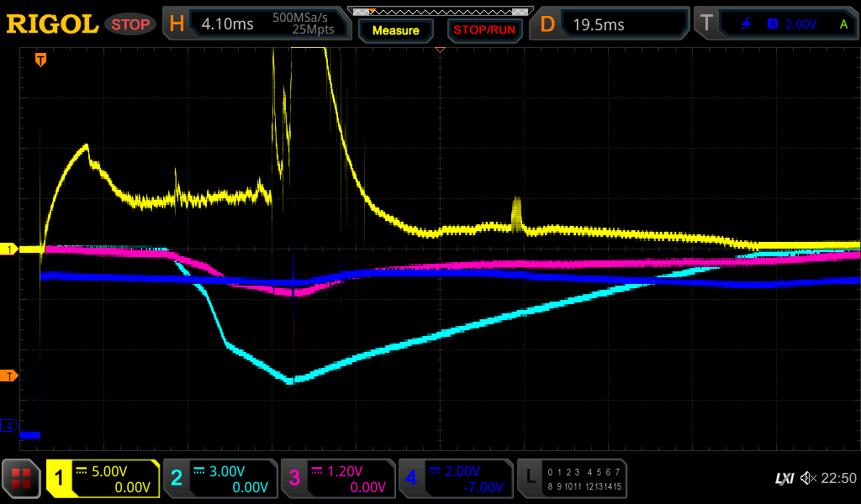Open horizontal timebase settings showing 4.10ms
Image resolution: width=861 pixels, height=504 pixels.
click(257, 24)
